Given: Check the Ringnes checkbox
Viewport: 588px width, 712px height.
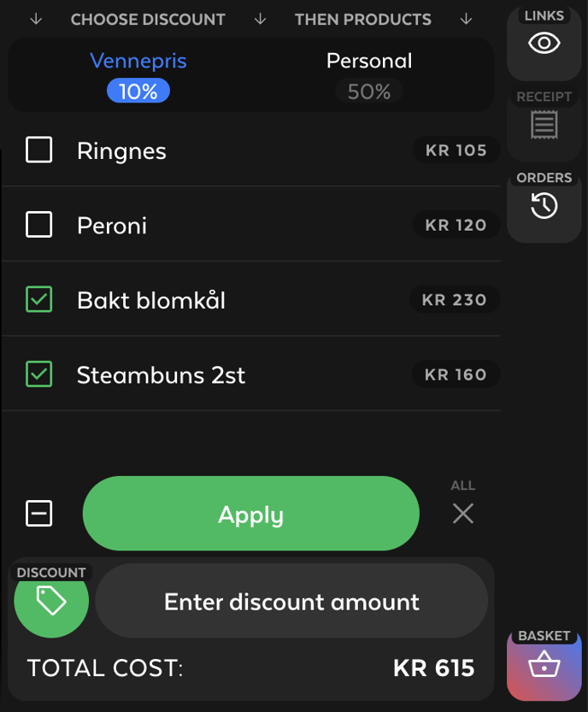Looking at the screenshot, I should click(x=38, y=150).
